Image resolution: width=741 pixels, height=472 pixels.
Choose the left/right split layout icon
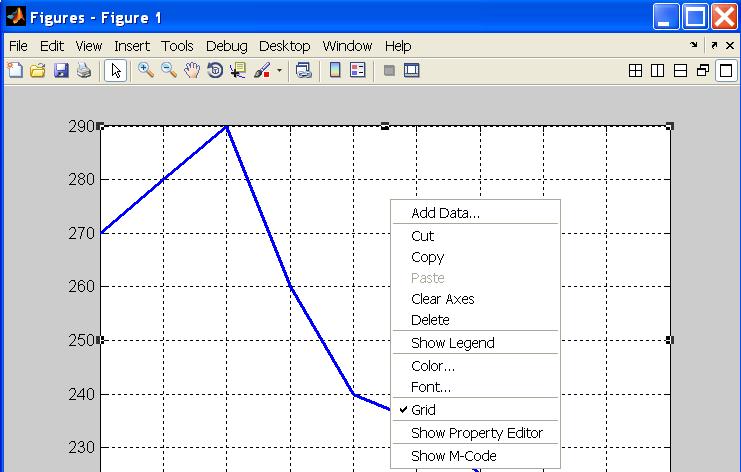(x=657, y=71)
